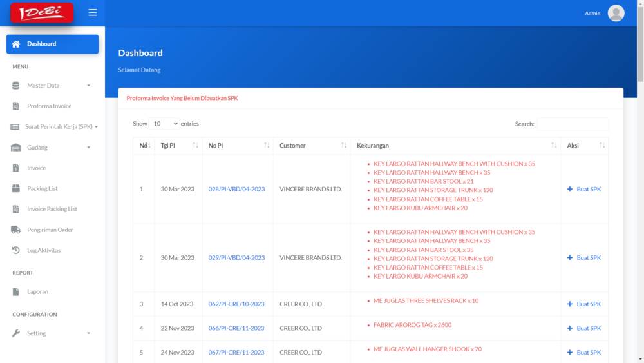The height and width of the screenshot is (363, 644).
Task: Open Proforma Invoice menu item
Action: (49, 106)
